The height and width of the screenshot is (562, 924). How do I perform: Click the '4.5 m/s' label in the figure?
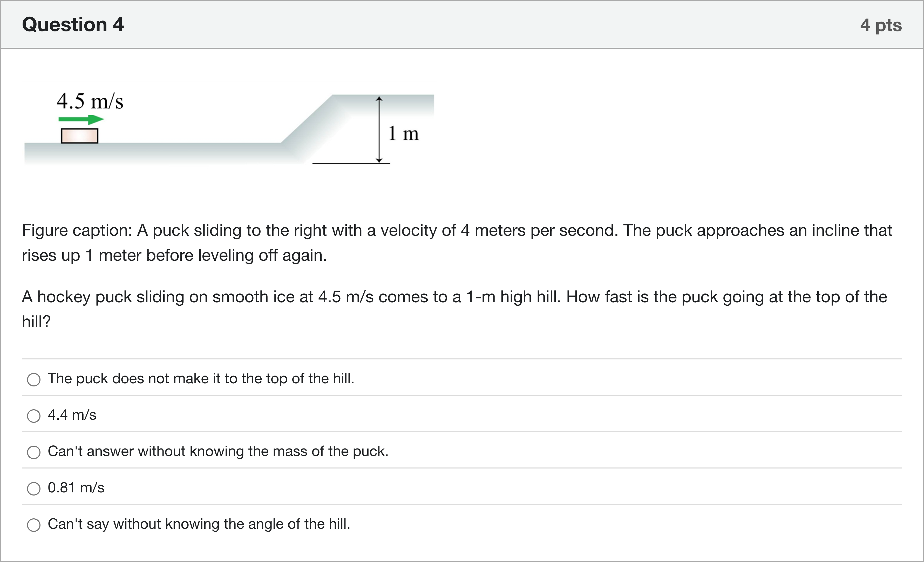pyautogui.click(x=90, y=101)
